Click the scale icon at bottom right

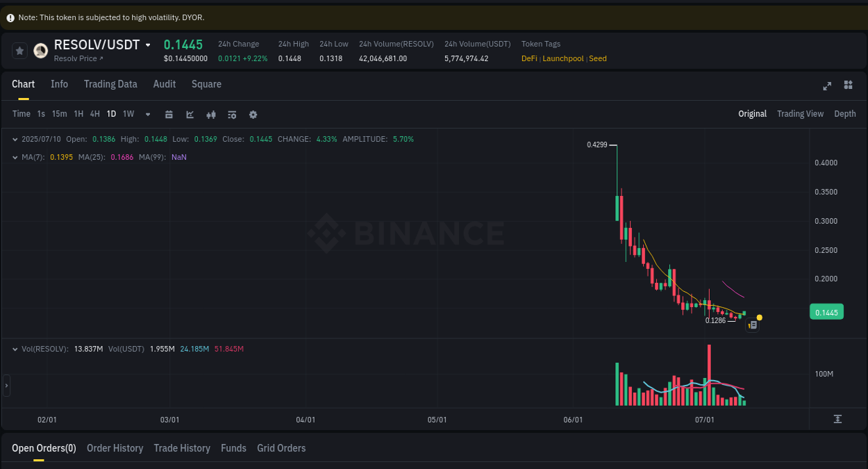[837, 419]
